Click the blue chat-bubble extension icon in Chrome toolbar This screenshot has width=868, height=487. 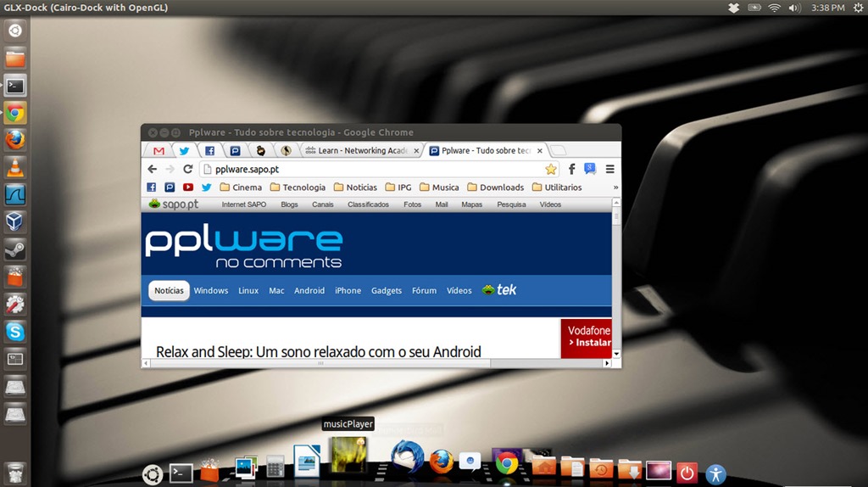590,169
